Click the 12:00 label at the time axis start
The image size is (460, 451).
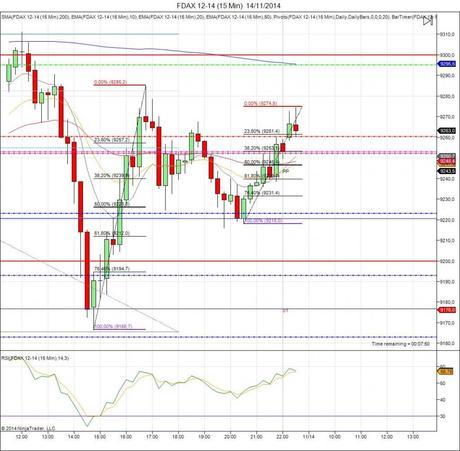[22, 436]
